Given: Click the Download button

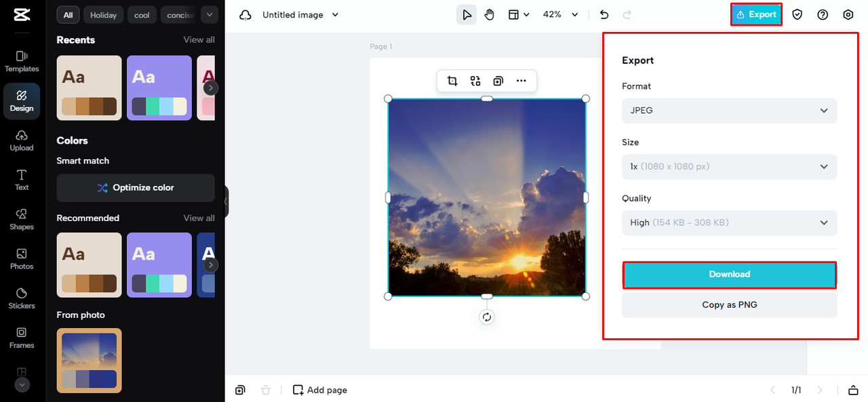Looking at the screenshot, I should point(729,275).
